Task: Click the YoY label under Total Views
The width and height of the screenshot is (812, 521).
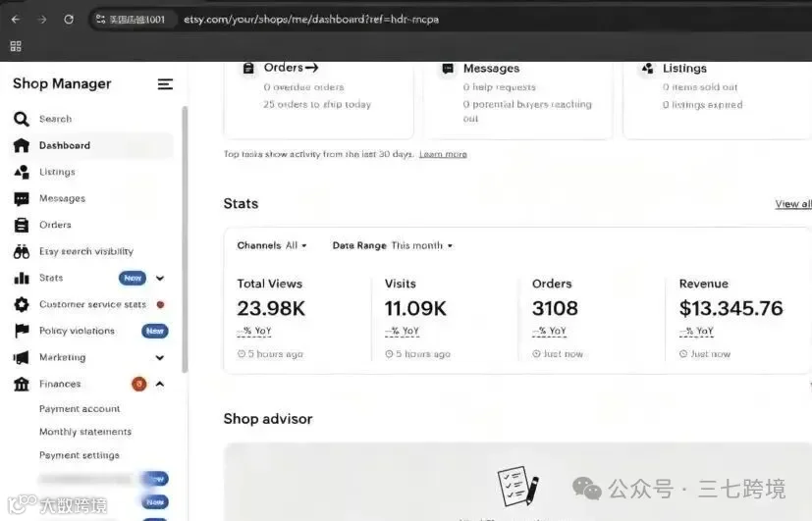Action: (x=253, y=331)
